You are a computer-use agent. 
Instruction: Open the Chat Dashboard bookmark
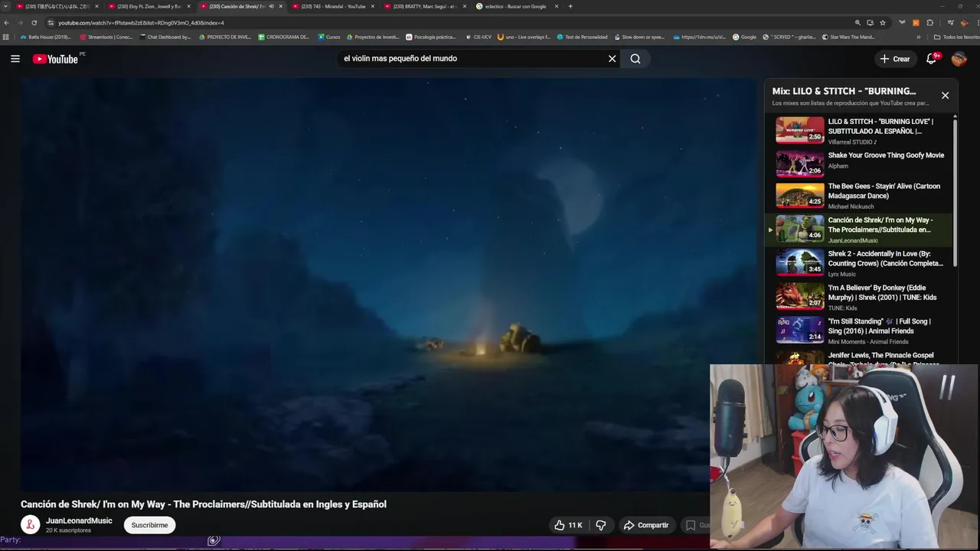tap(165, 37)
